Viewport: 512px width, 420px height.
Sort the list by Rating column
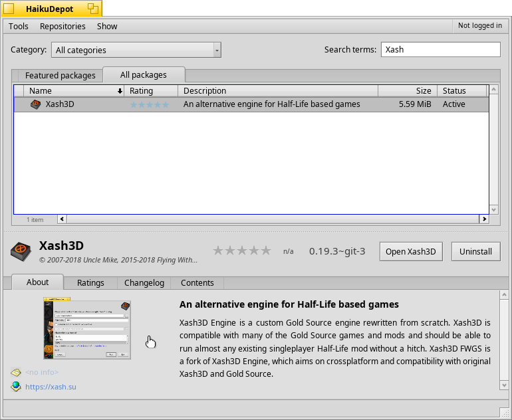click(x=151, y=91)
